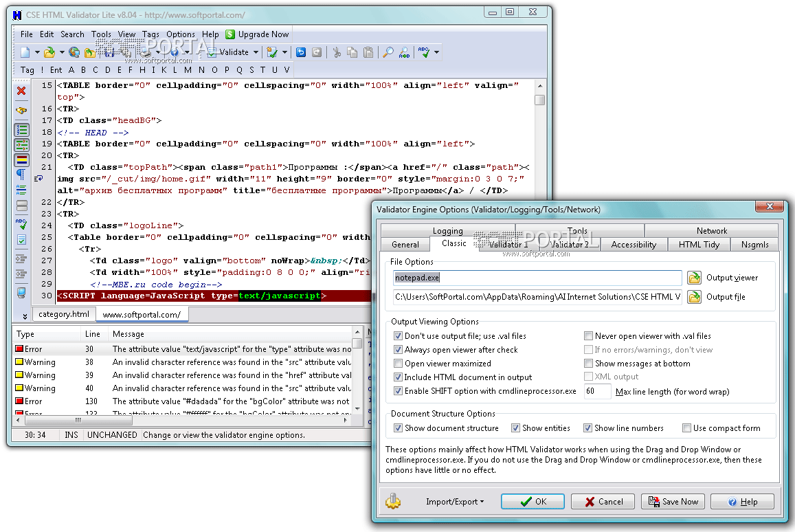Toggle "Always open viewer after check" checkbox

tap(398, 349)
